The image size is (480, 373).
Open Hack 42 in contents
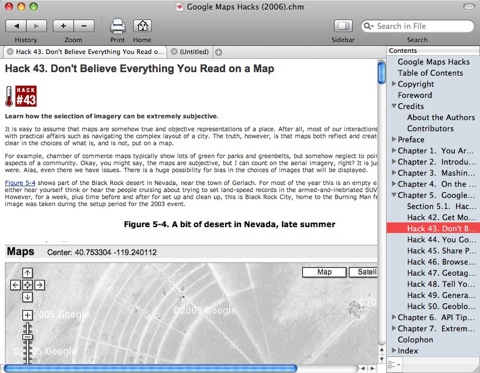[x=441, y=217]
